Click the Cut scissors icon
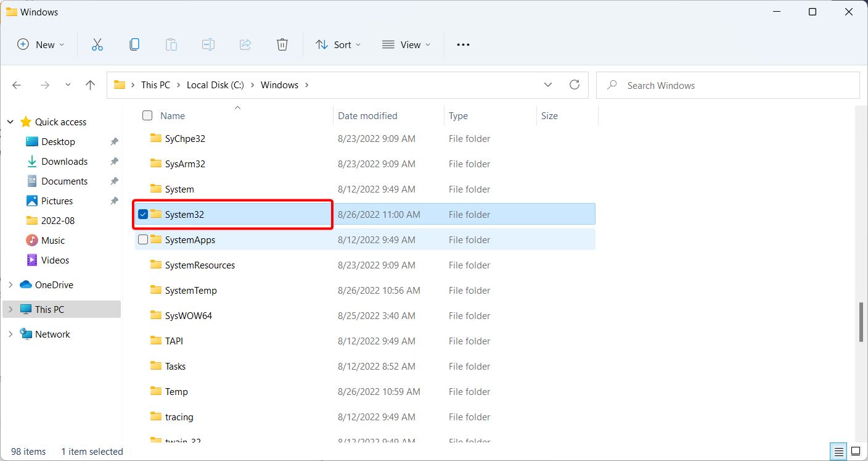The height and width of the screenshot is (461, 868). [x=97, y=44]
